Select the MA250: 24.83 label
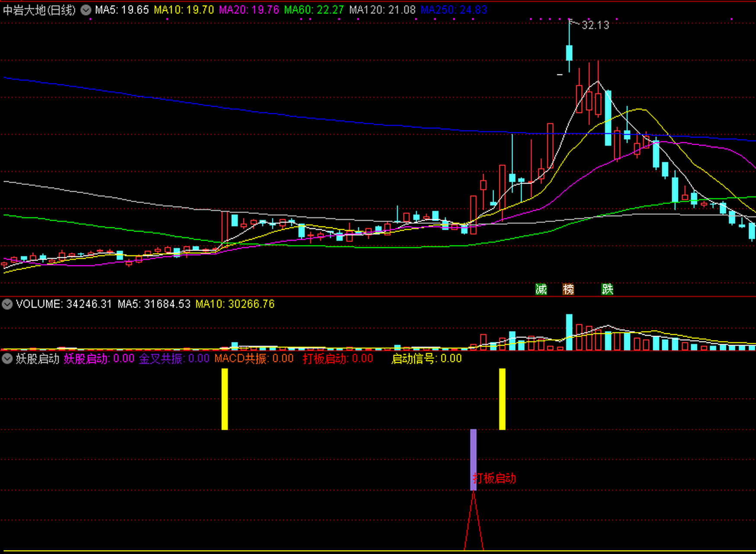Screen dimensions: 756x554 click(x=454, y=10)
